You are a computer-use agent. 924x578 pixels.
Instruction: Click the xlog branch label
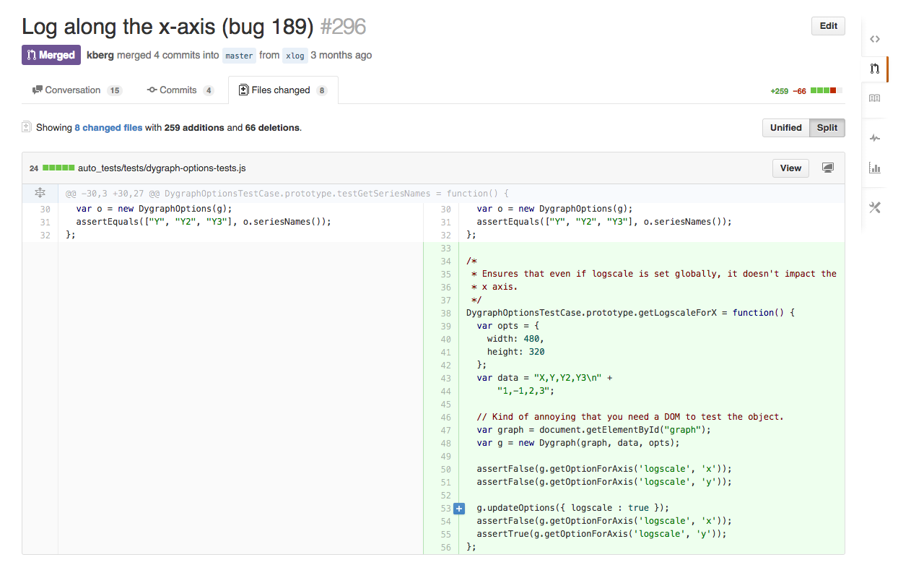(295, 56)
